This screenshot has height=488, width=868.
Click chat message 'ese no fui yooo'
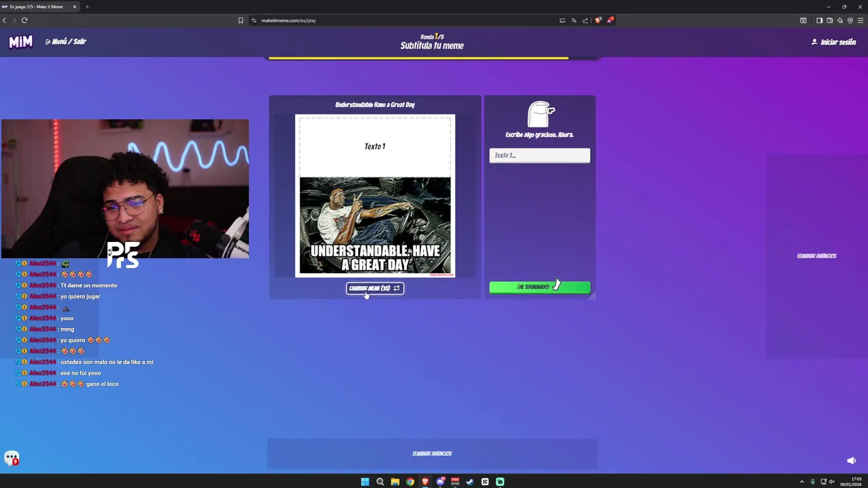[x=81, y=373]
